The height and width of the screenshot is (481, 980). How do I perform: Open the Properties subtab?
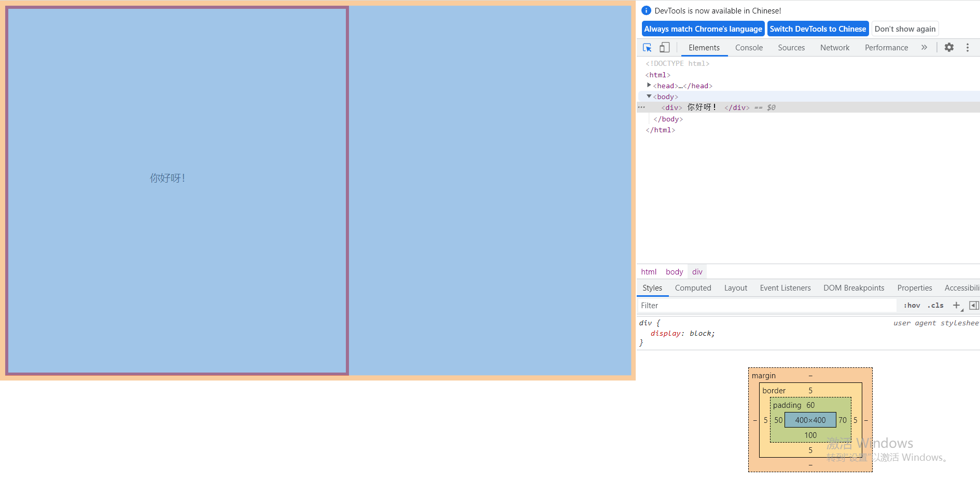(915, 288)
